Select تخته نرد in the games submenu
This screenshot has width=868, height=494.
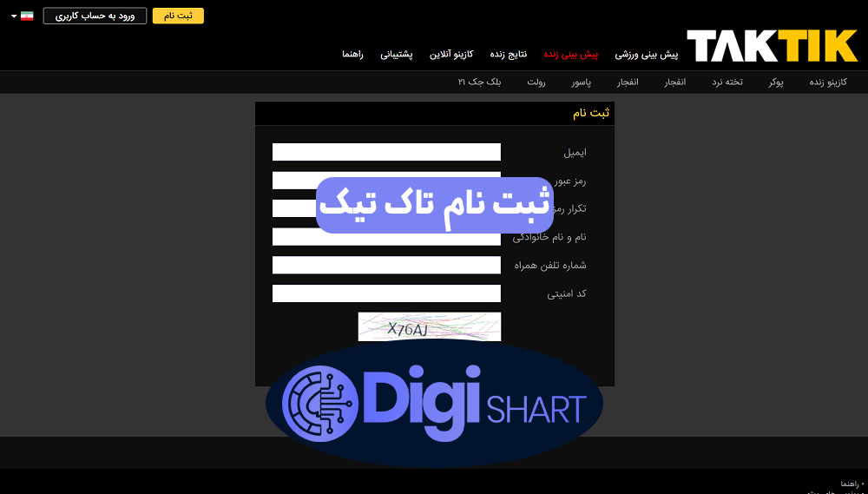pos(727,82)
